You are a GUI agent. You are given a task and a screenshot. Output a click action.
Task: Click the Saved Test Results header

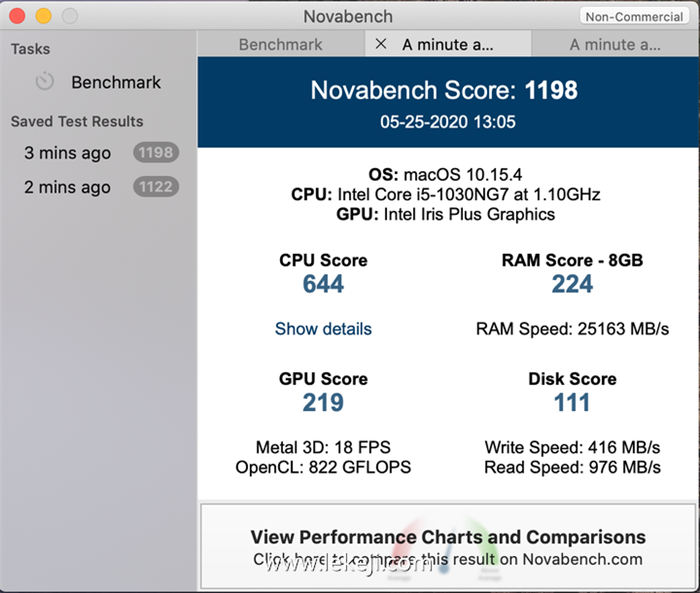77,121
